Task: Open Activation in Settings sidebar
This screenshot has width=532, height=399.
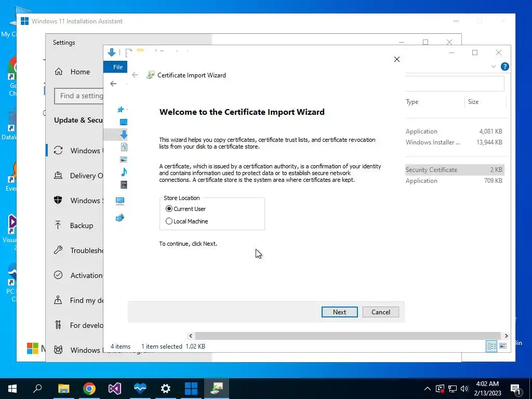Action: pos(78,275)
